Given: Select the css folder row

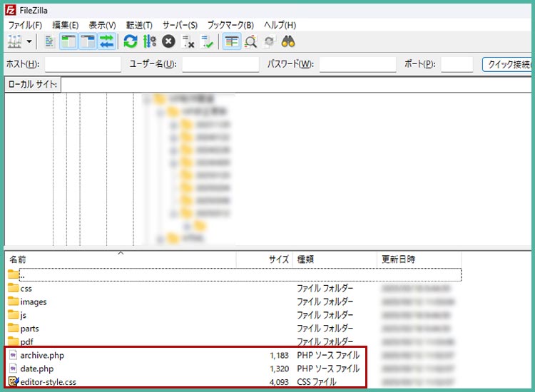Looking at the screenshot, I should 234,289.
